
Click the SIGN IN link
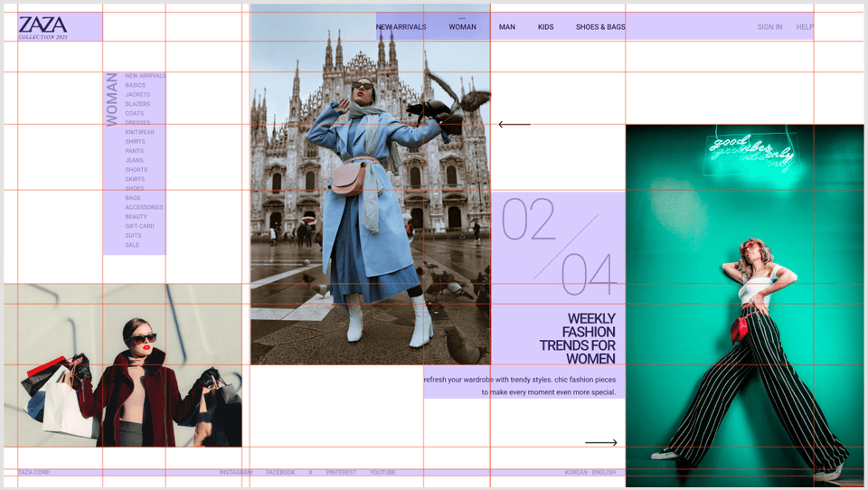point(770,26)
